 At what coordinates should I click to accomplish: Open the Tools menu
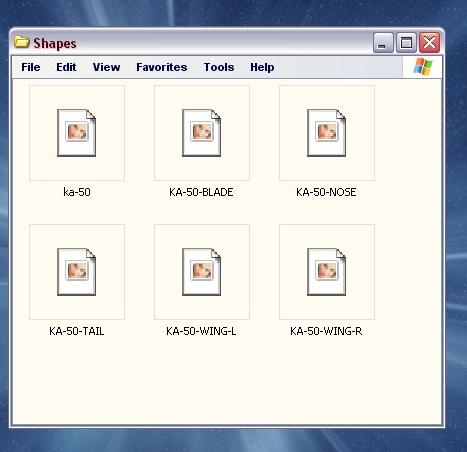219,67
